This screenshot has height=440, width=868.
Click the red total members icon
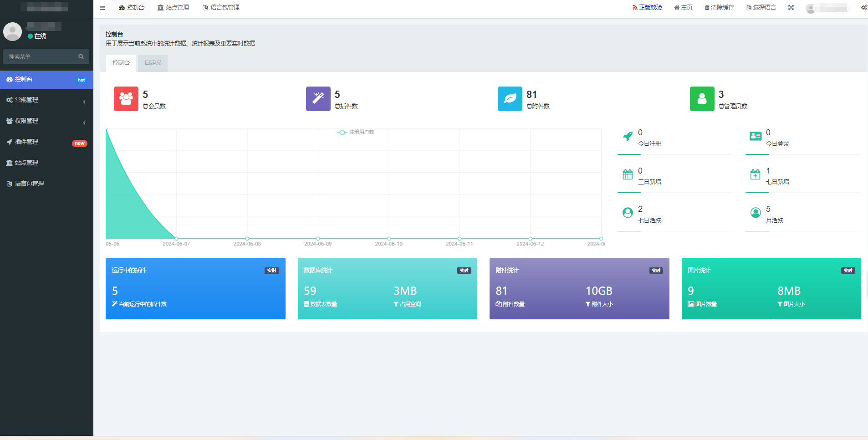pos(126,99)
